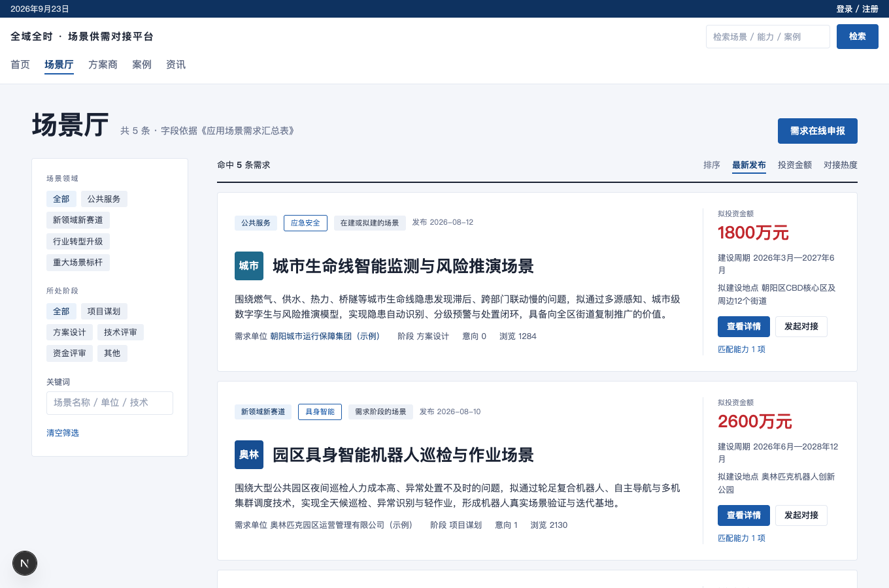Click the 全域全时 · 场景供需对接平台 site title
889x588 pixels.
pos(82,37)
